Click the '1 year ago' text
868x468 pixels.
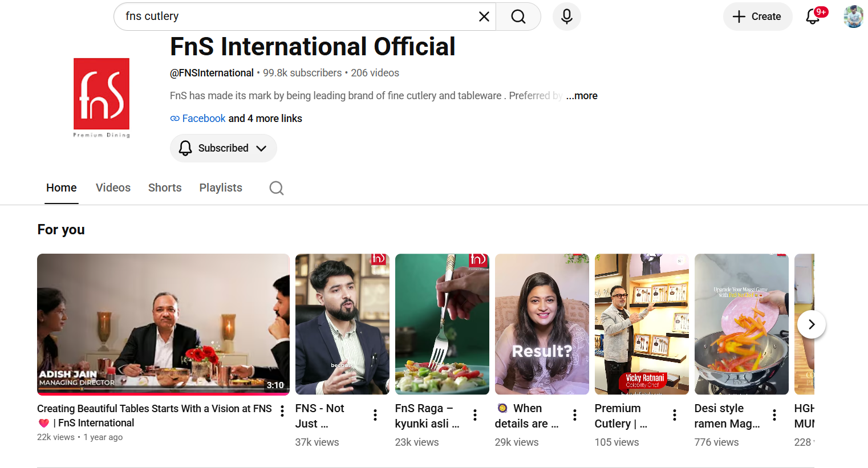[103, 437]
